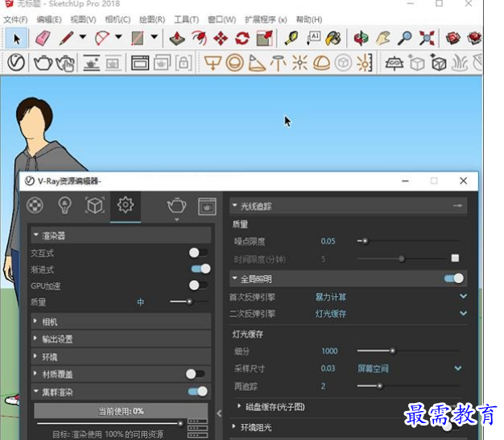The image size is (504, 440).
Task: Select the Pan hand tool
Action: pos(383,39)
